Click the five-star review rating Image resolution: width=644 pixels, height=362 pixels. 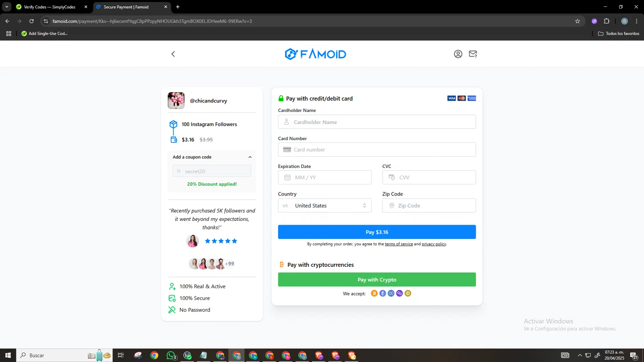[221, 241]
